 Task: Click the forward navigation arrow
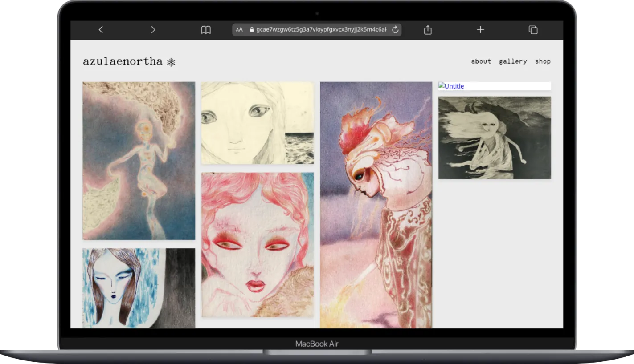pos(153,30)
